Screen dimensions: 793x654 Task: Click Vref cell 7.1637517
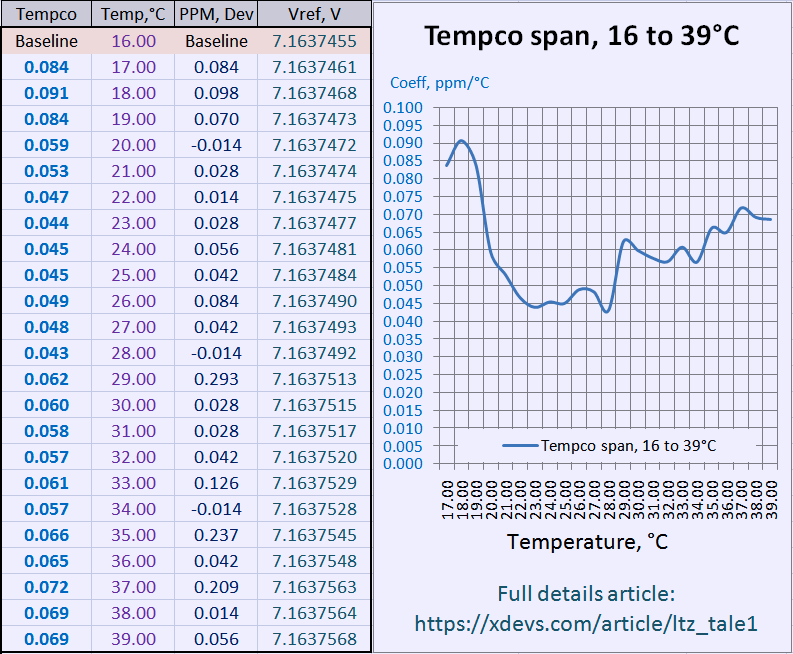click(314, 431)
